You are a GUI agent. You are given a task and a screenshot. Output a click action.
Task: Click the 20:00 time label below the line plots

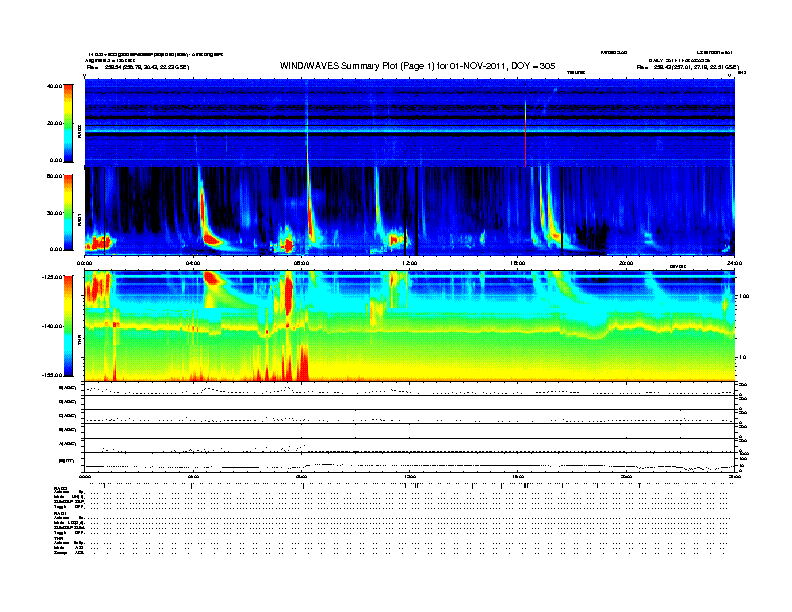click(626, 476)
